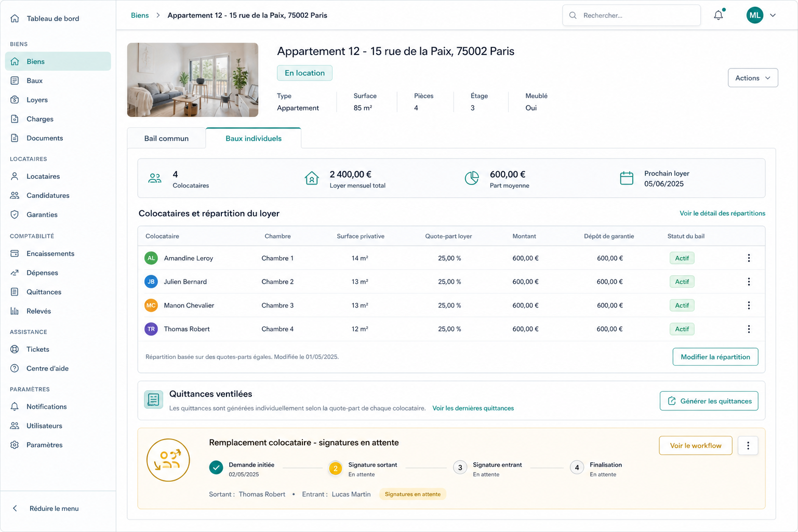
Task: Click the Manon Chevalier MC avatar
Action: click(x=151, y=305)
